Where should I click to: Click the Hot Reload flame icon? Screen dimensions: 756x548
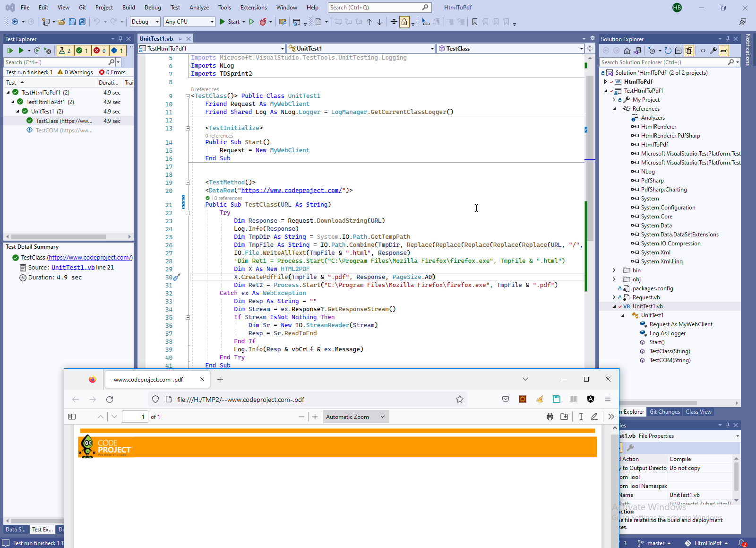click(263, 22)
